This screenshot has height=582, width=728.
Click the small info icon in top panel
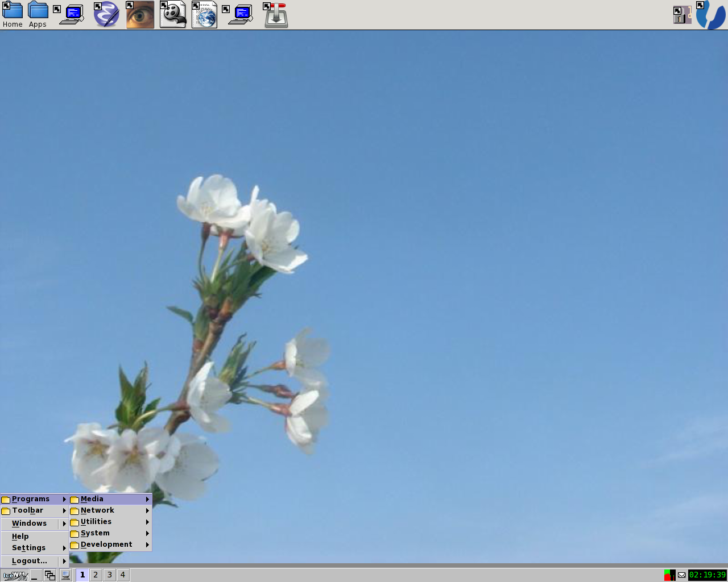pyautogui.click(x=681, y=15)
